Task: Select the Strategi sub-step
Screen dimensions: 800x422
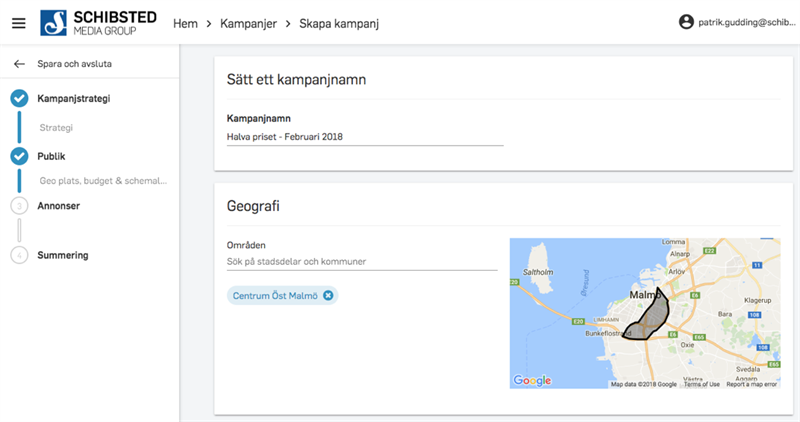Action: 56,128
